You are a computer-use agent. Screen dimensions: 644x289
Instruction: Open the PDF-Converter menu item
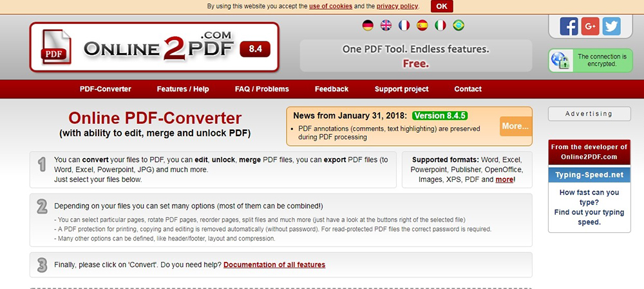point(106,89)
